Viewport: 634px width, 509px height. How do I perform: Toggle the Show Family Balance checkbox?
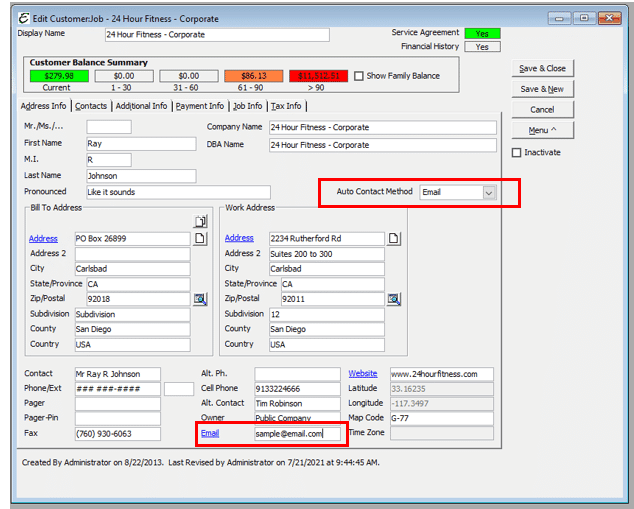click(x=359, y=76)
